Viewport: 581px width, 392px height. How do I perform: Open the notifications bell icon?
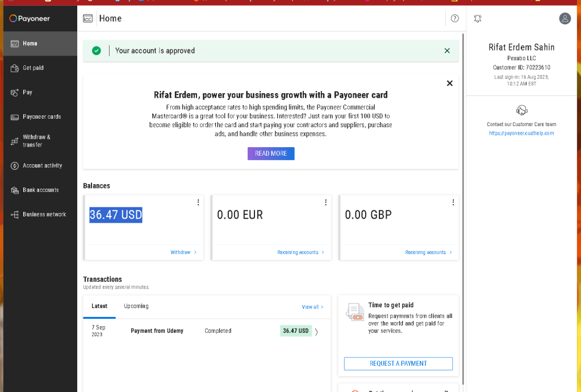tap(478, 19)
